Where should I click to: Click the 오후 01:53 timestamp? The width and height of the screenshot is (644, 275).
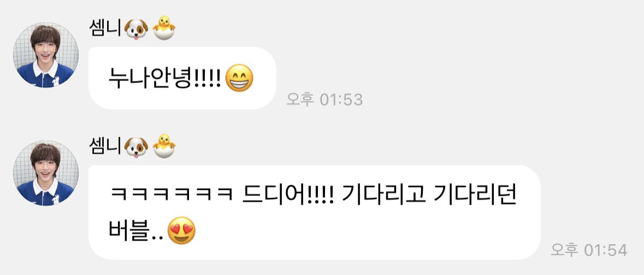tap(324, 100)
